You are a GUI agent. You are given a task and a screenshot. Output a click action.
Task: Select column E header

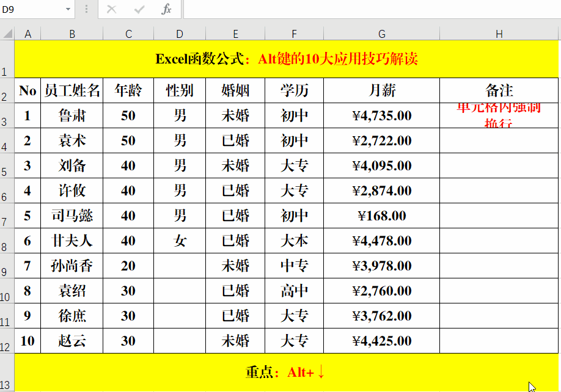click(x=235, y=34)
